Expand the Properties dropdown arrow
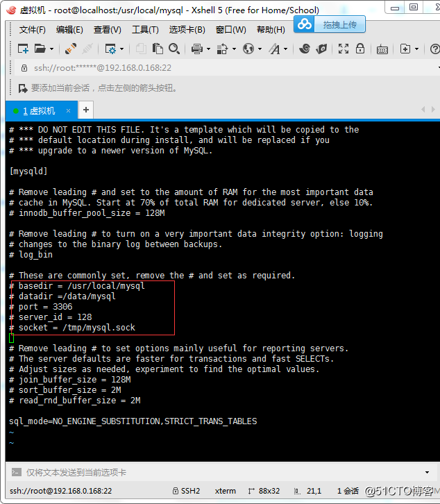The width and height of the screenshot is (440, 504). (122, 49)
